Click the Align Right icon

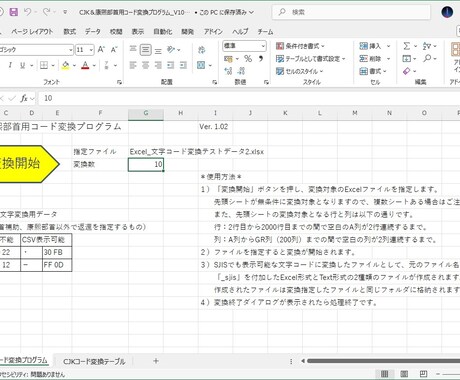(x=158, y=65)
